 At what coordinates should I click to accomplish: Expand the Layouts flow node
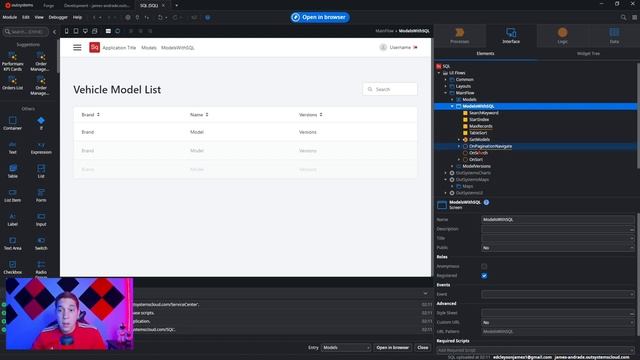446,86
